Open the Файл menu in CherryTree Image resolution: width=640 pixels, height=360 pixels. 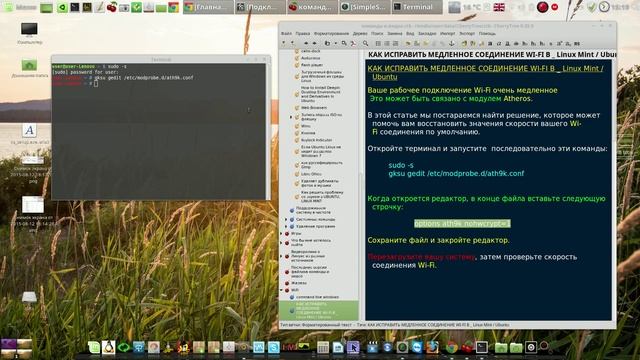coord(287,33)
